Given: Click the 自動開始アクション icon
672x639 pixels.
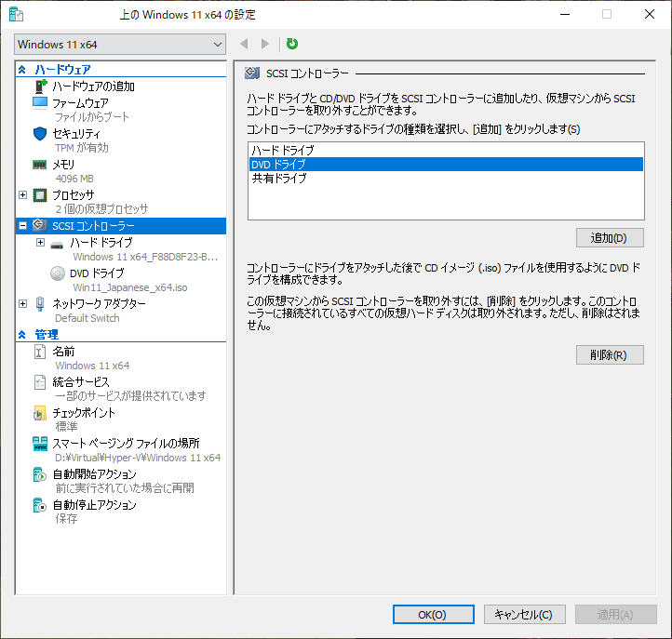Looking at the screenshot, I should pos(39,474).
